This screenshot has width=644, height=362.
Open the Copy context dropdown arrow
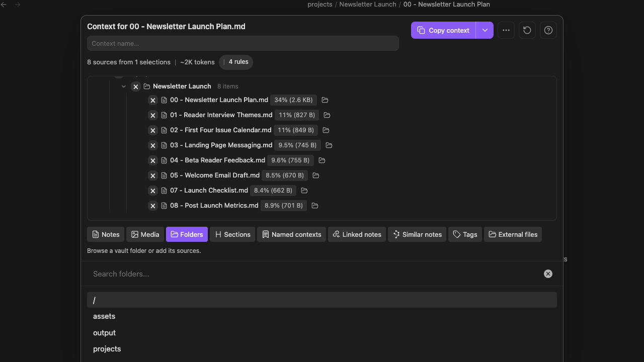485,30
